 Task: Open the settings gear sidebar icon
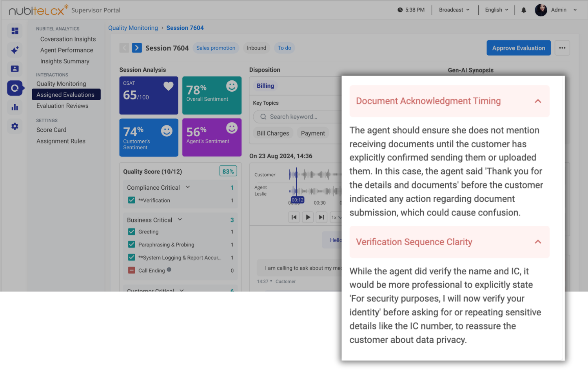pyautogui.click(x=15, y=126)
